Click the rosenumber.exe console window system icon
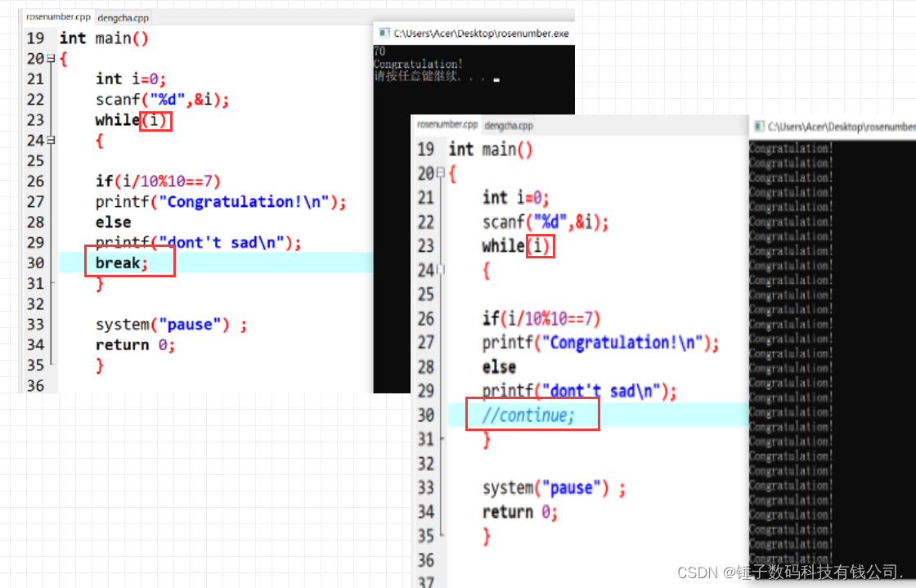The image size is (916, 588). [382, 33]
